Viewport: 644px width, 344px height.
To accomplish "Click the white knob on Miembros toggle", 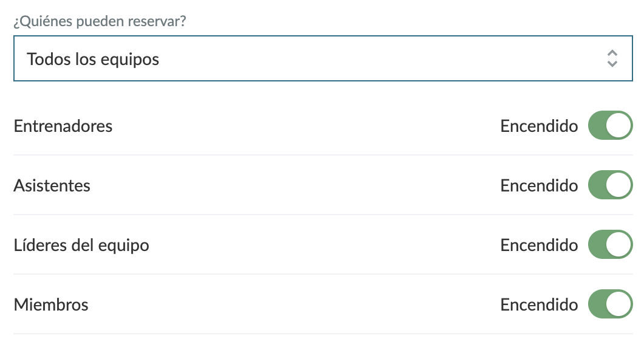I will point(619,304).
